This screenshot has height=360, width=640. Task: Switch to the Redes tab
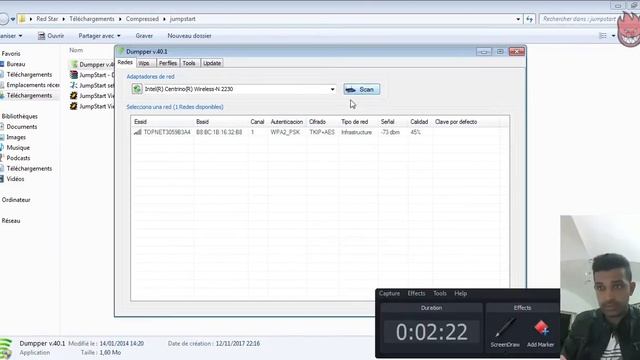pos(125,62)
